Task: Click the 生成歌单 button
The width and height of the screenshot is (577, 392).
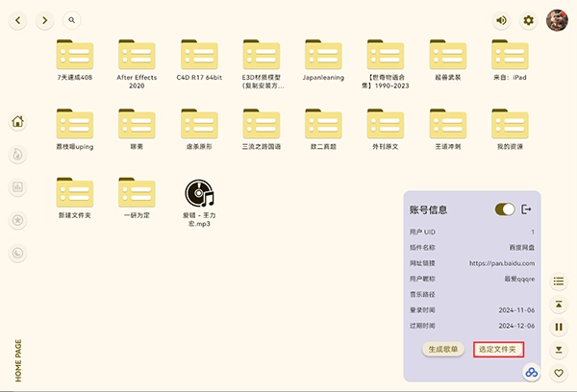Action: 443,349
